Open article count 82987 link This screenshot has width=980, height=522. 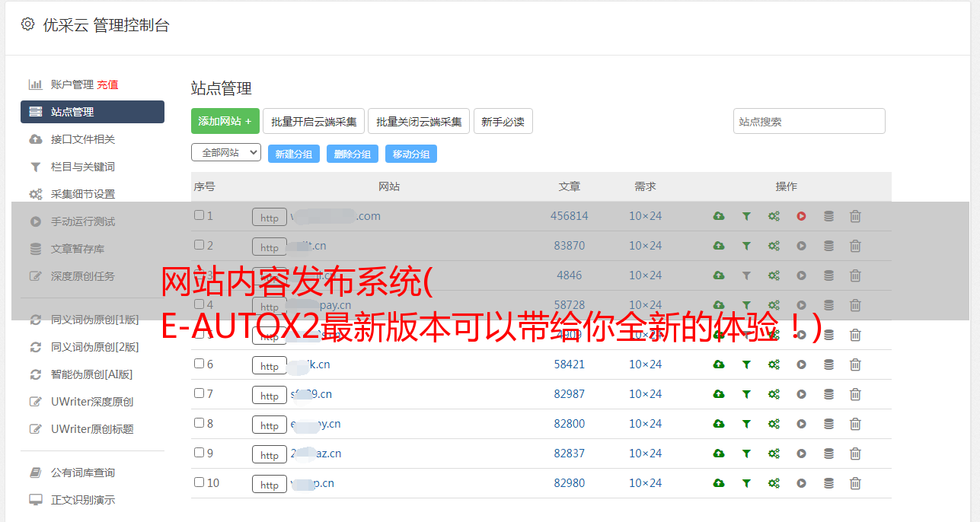click(x=570, y=394)
